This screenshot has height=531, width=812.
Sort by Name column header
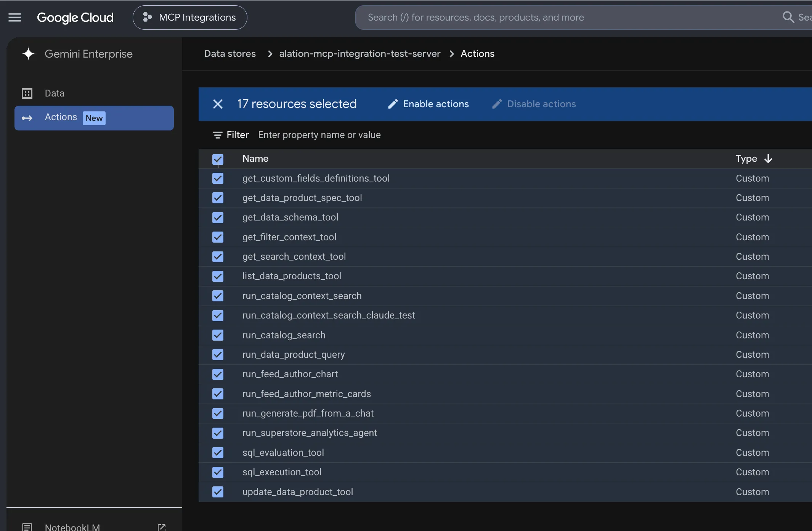point(255,159)
